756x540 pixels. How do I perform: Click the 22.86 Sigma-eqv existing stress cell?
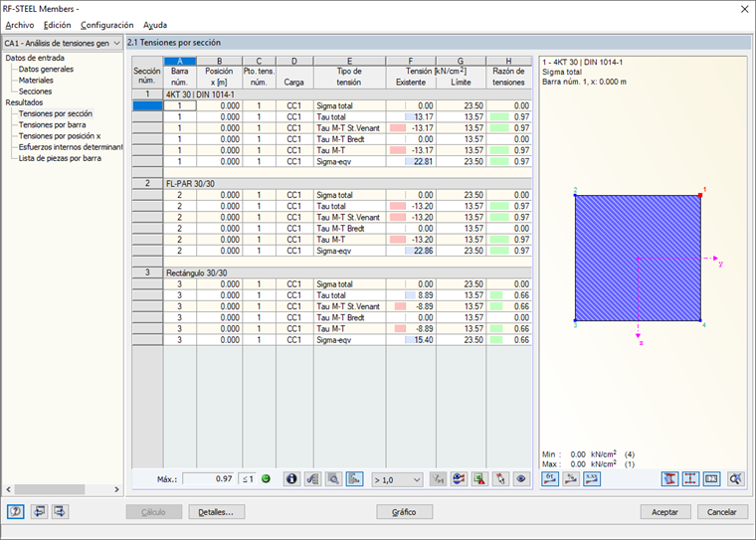pyautogui.click(x=411, y=251)
